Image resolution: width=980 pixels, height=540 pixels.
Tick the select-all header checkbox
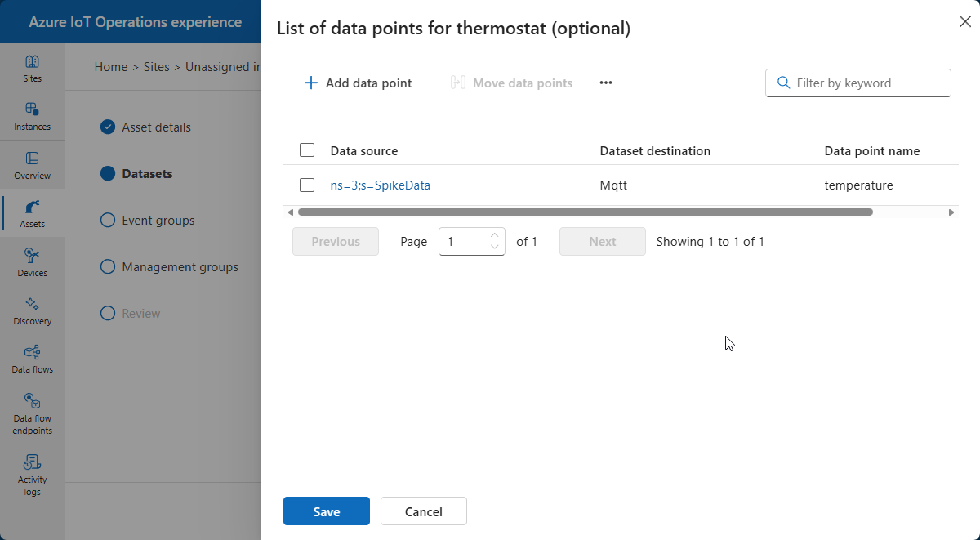tap(307, 150)
